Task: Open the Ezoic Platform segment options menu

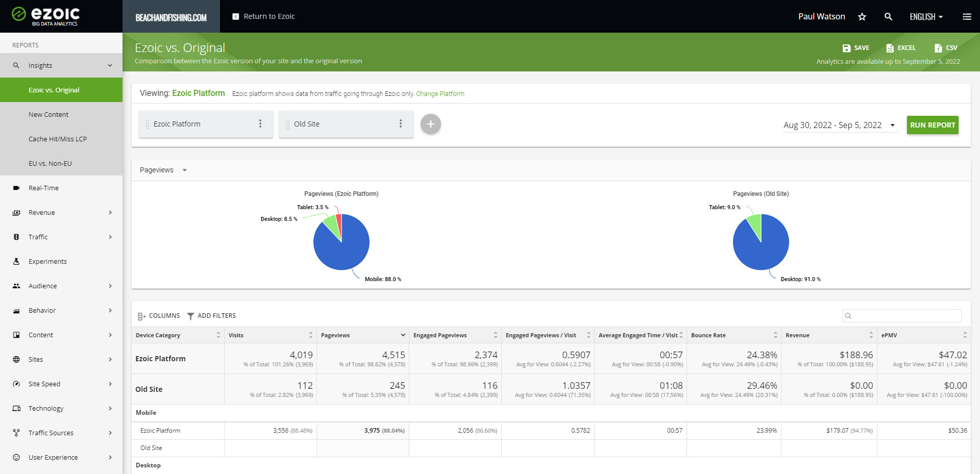Action: [x=260, y=124]
